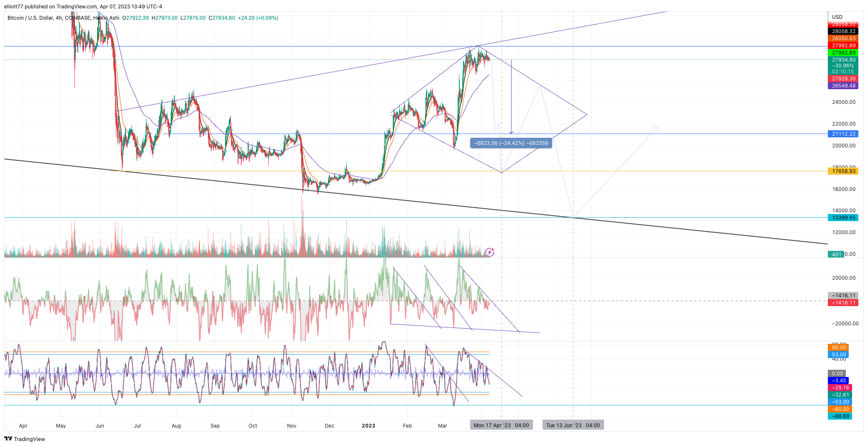Click the 24000.00 price scale tick
Image resolution: width=868 pixels, height=446 pixels.
click(x=844, y=102)
